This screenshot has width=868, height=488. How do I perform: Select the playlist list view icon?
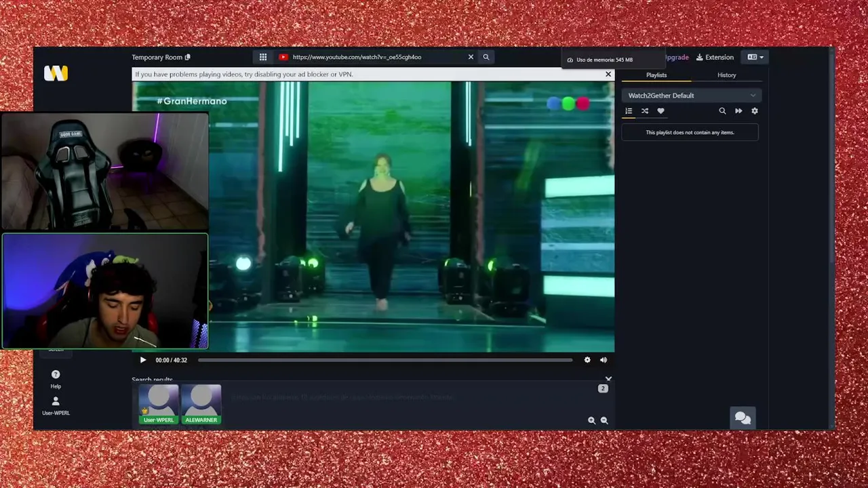(x=629, y=111)
